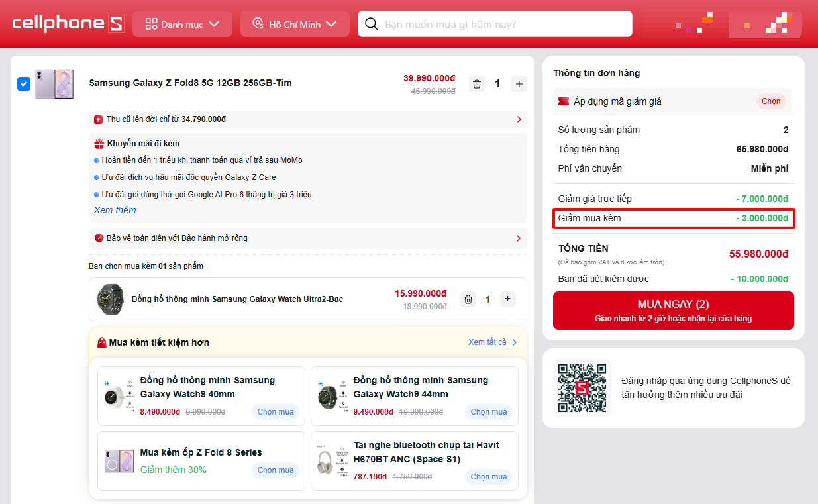Focus the product search input field

click(x=495, y=24)
